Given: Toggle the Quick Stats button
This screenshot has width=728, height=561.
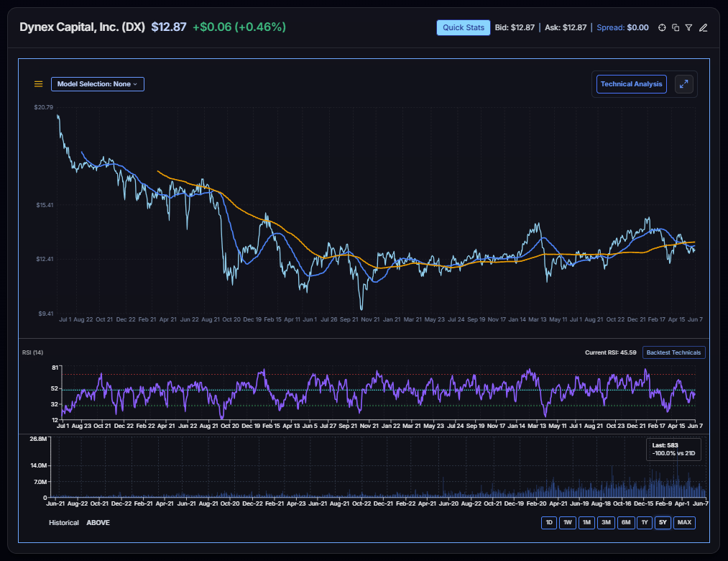Looking at the screenshot, I should point(464,27).
